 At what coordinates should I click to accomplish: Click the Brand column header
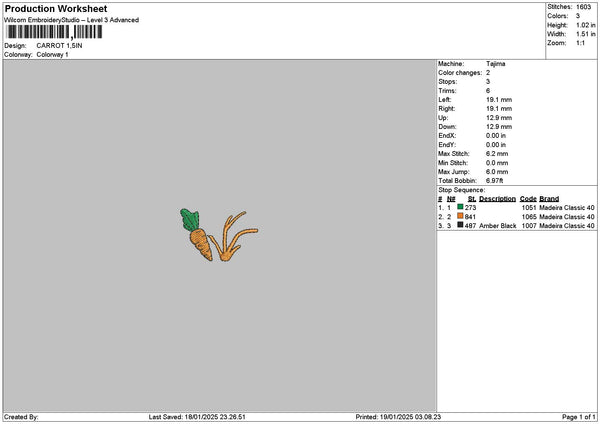(x=549, y=199)
